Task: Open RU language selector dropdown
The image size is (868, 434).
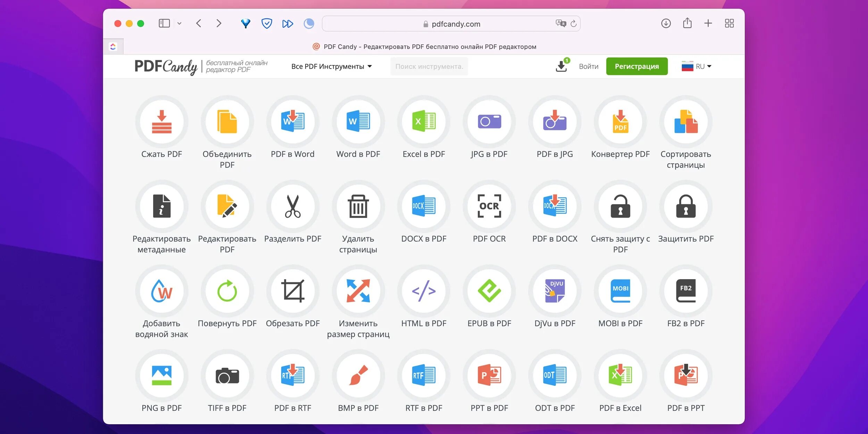Action: [696, 66]
